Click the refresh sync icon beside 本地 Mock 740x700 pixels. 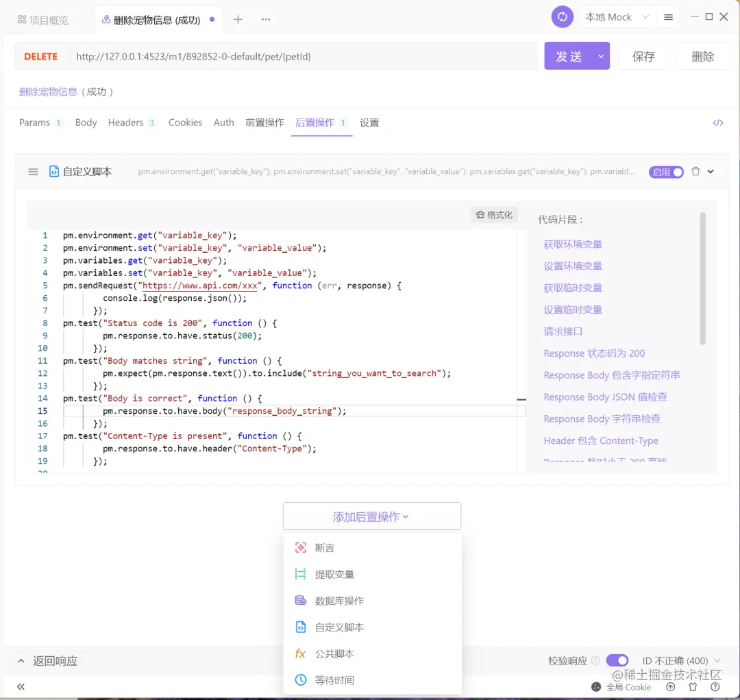pyautogui.click(x=562, y=17)
